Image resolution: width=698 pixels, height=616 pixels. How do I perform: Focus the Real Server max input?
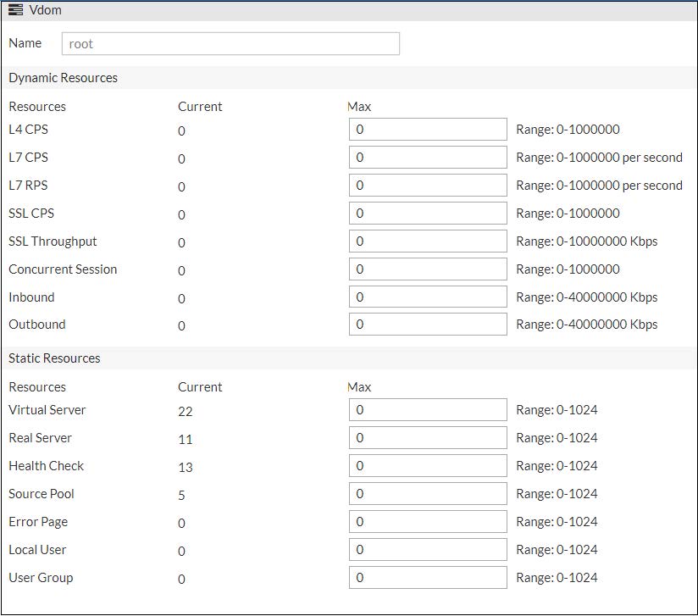coord(428,438)
